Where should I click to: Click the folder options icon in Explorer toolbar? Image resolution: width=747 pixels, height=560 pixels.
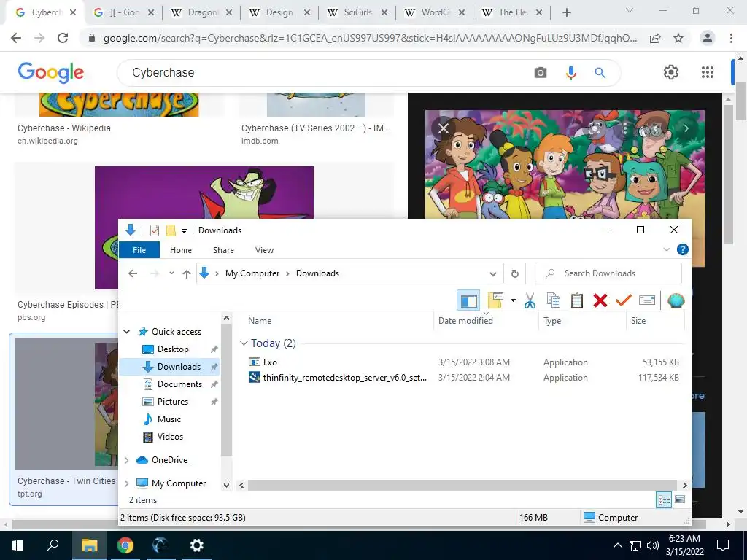[495, 300]
